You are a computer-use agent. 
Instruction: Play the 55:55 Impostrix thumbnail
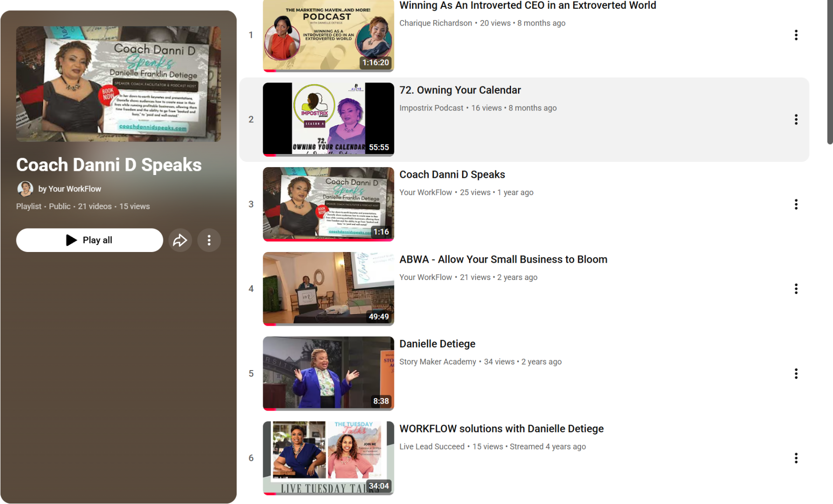coord(329,119)
